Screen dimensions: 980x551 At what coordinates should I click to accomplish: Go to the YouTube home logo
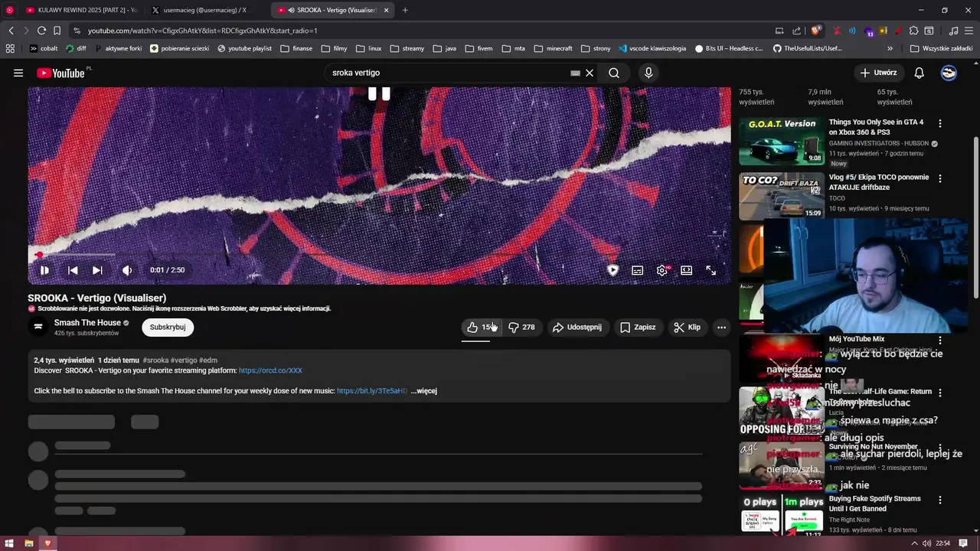click(x=60, y=73)
